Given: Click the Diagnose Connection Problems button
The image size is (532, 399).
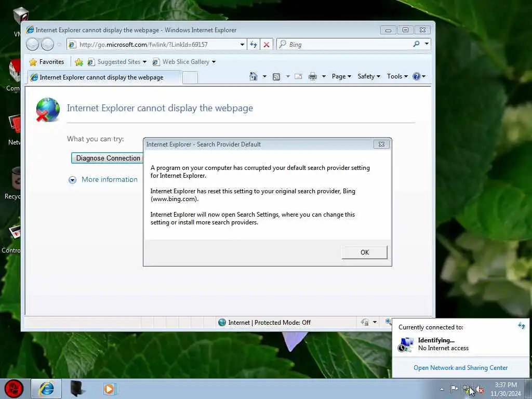Looking at the screenshot, I should [x=107, y=158].
